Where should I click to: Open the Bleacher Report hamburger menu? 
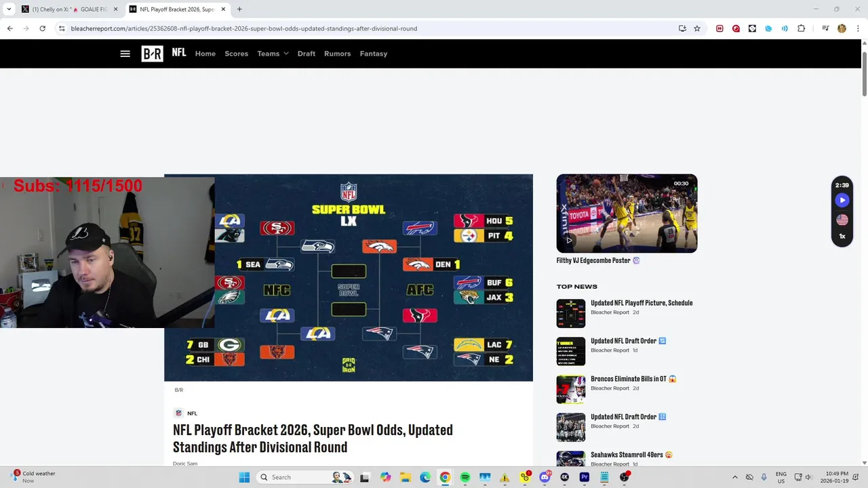[125, 54]
